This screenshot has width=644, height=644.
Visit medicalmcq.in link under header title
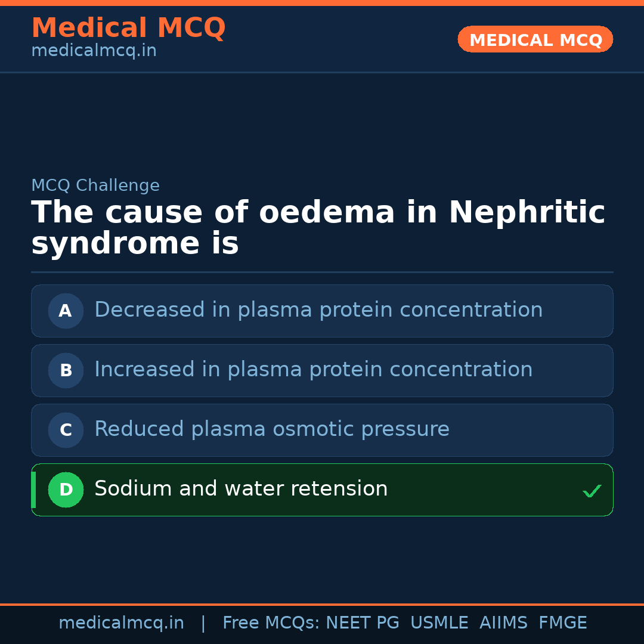[94, 51]
